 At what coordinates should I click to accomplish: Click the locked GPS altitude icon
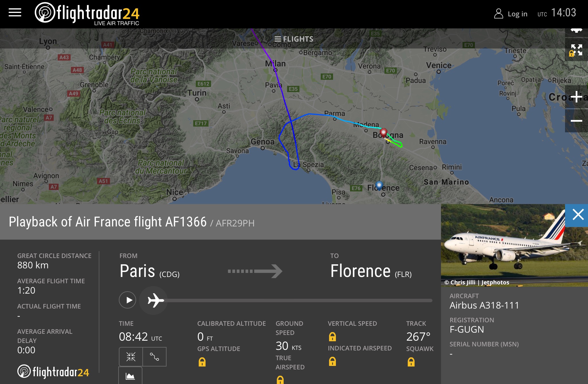point(202,362)
